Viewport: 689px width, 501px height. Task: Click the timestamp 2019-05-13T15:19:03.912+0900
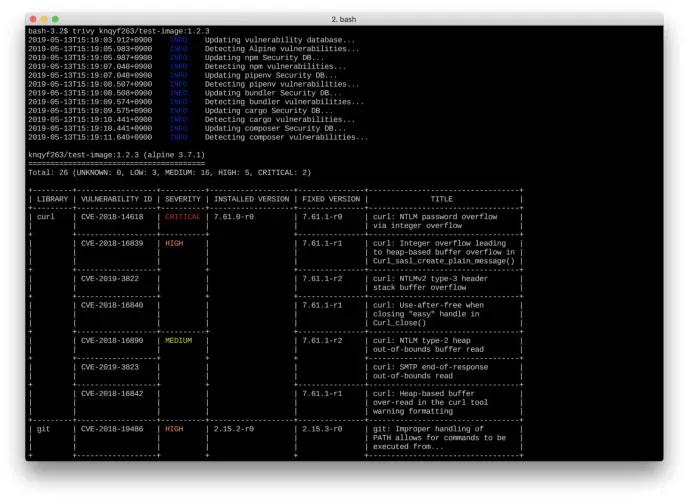coord(90,40)
